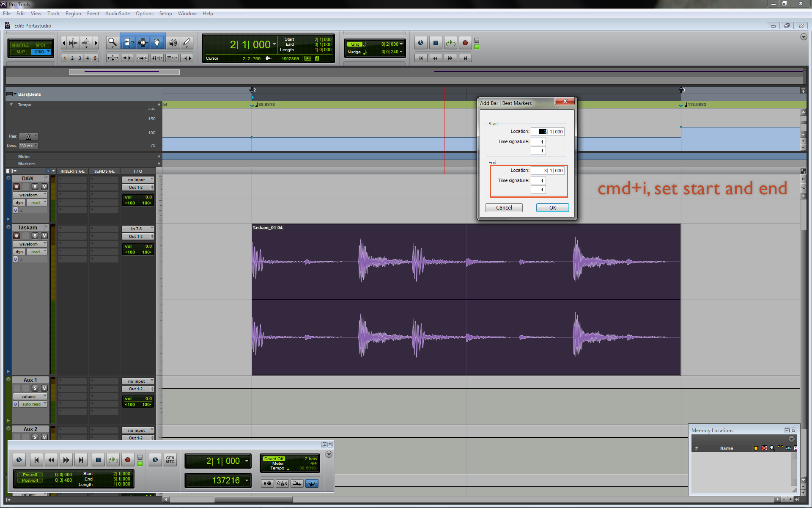Click zoom preset button 3

click(80, 58)
